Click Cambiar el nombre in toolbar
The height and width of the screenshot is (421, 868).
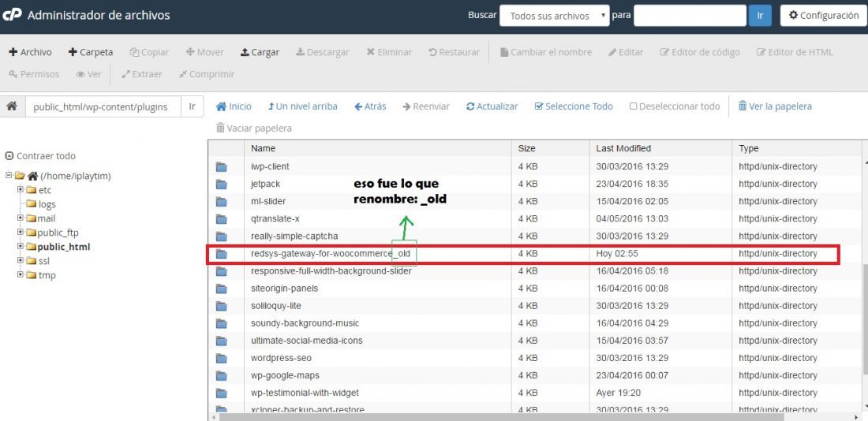(x=546, y=52)
